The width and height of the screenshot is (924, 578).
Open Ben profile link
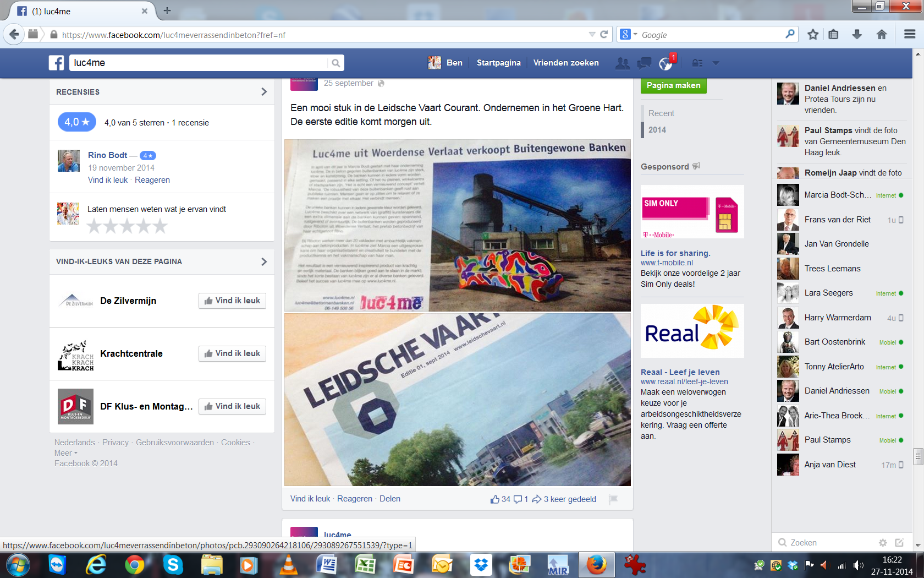click(446, 63)
